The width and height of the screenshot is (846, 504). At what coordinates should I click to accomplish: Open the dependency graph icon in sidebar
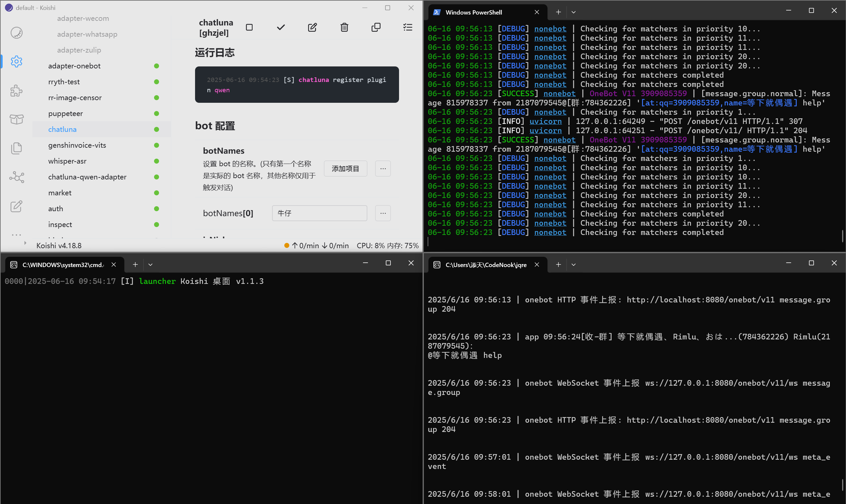click(16, 177)
